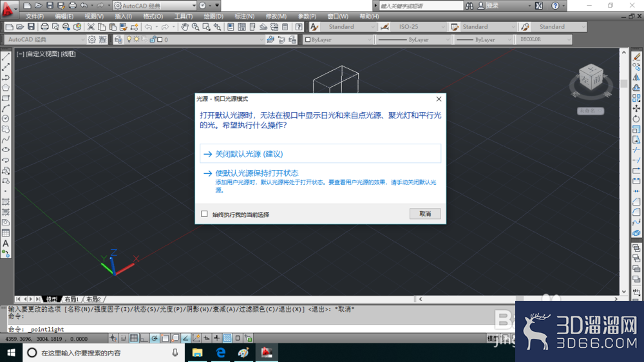Click the ViewCube in the viewport

coord(591,77)
